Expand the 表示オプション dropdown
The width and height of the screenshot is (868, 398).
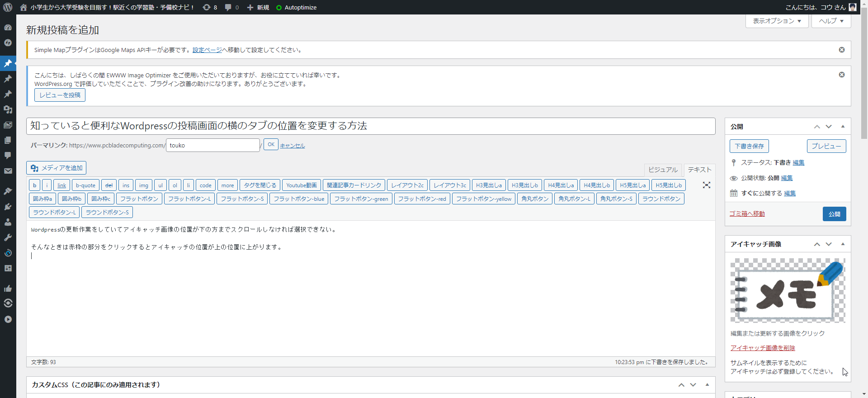click(x=777, y=21)
